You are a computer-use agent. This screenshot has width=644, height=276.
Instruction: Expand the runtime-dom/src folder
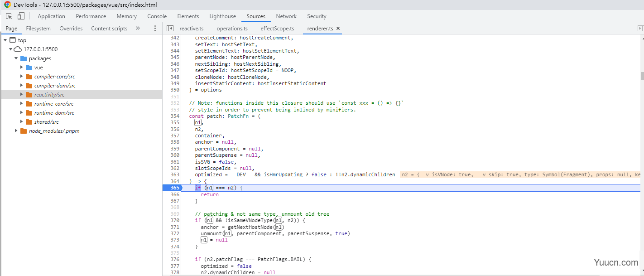pyautogui.click(x=21, y=112)
